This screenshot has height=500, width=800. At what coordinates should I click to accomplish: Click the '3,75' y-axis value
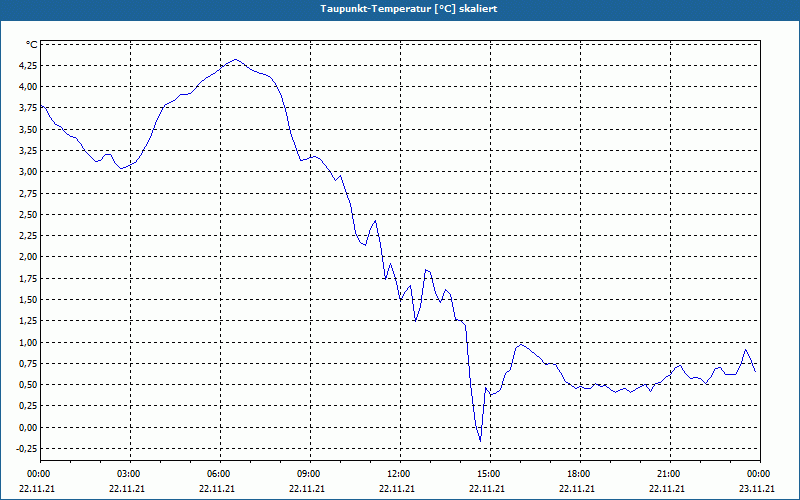coord(28,108)
